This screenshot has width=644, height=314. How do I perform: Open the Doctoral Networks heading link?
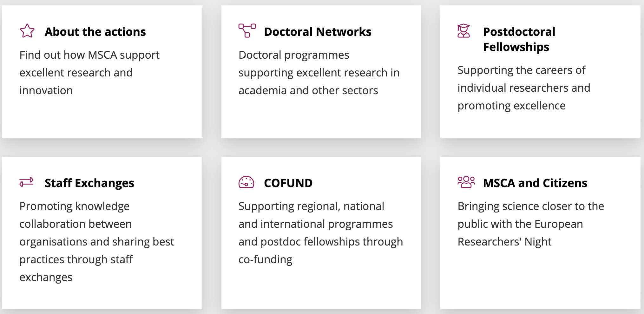pyautogui.click(x=318, y=32)
